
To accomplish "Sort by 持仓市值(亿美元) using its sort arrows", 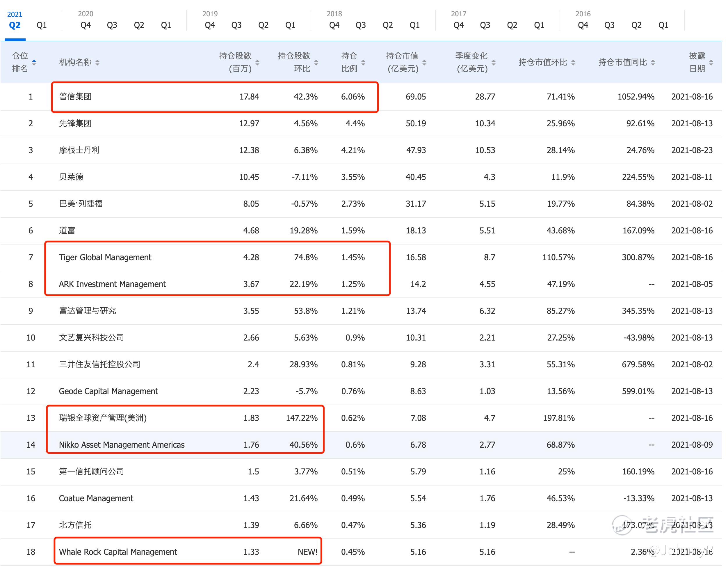I will click(425, 62).
